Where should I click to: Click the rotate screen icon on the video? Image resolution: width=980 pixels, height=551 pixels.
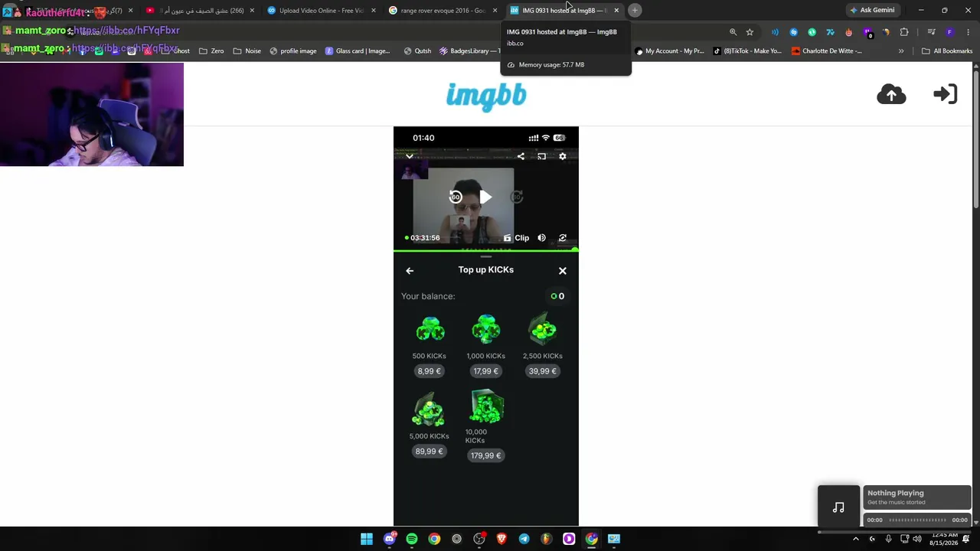pyautogui.click(x=563, y=238)
